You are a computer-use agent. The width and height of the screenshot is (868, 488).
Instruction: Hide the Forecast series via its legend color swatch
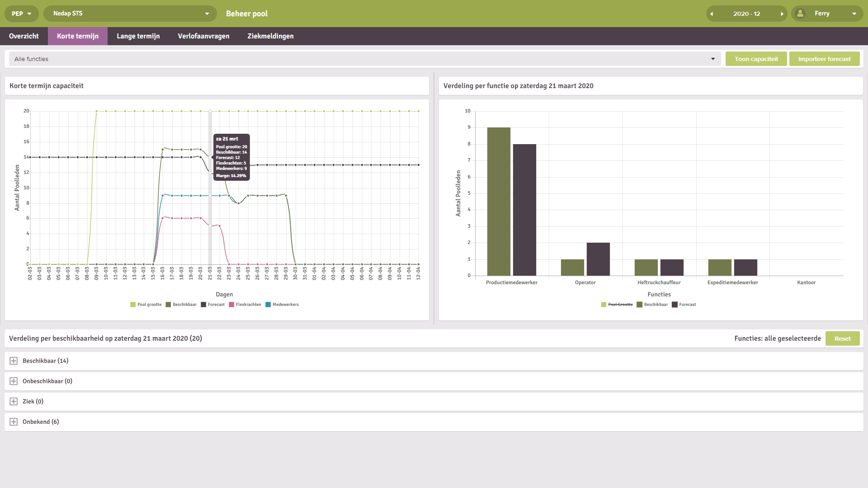[x=203, y=304]
